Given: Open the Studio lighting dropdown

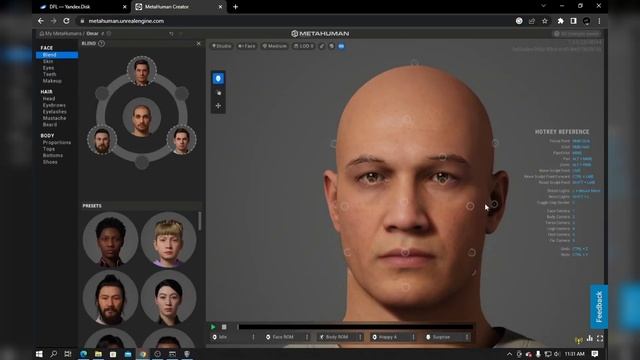Looking at the screenshot, I should pyautogui.click(x=221, y=46).
